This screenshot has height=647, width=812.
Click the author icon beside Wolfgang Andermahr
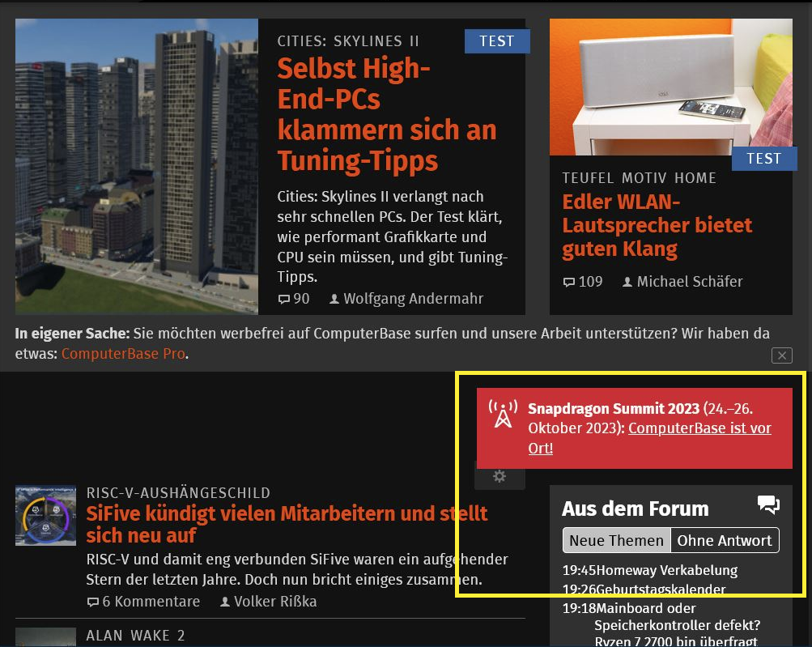(334, 299)
